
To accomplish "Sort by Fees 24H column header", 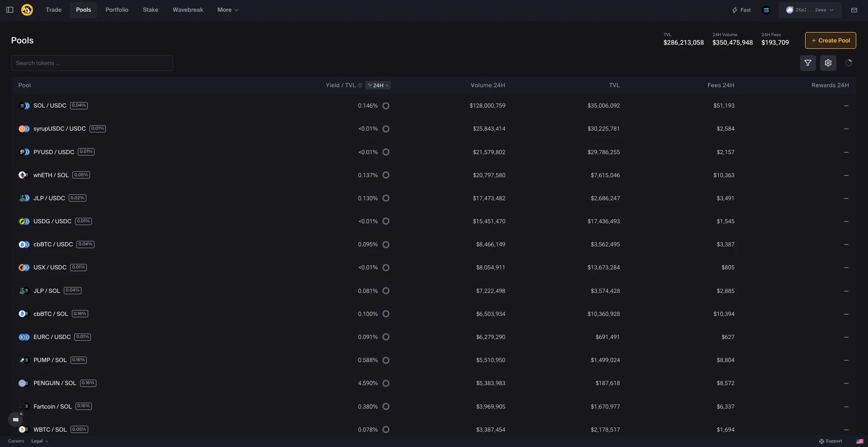I will point(721,85).
